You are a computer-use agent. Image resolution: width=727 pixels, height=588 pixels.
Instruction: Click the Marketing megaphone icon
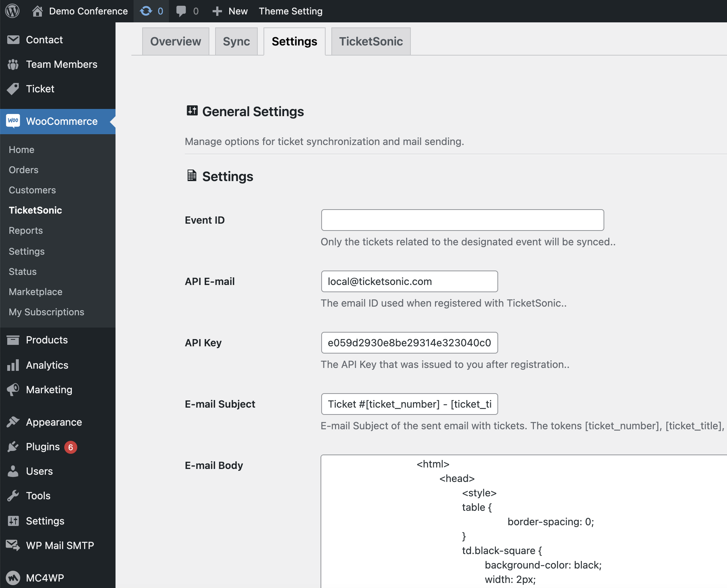[13, 390]
